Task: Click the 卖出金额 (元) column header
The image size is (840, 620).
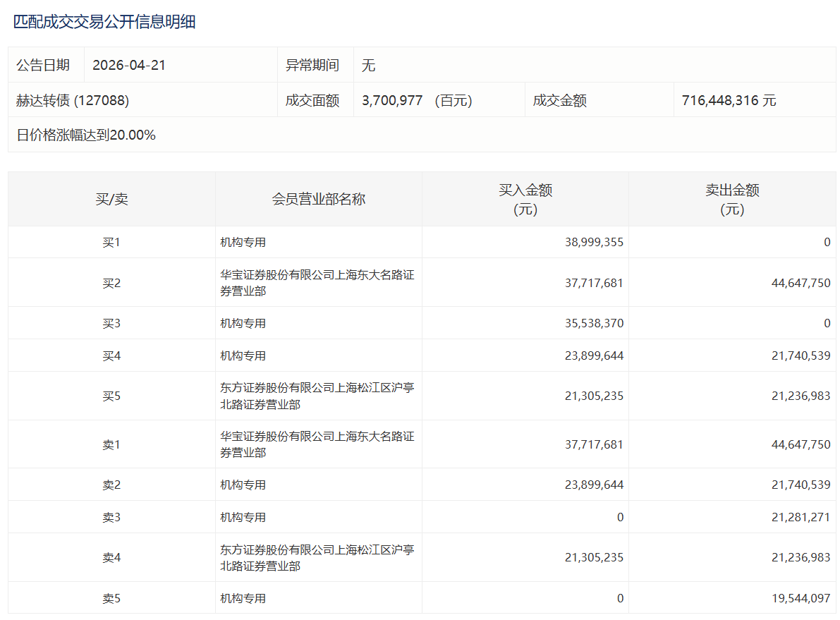Action: click(732, 199)
